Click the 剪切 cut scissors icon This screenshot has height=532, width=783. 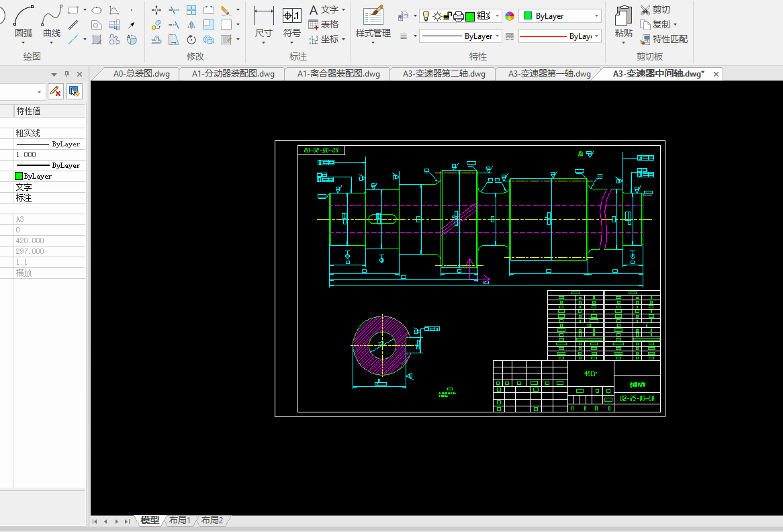[x=645, y=10]
